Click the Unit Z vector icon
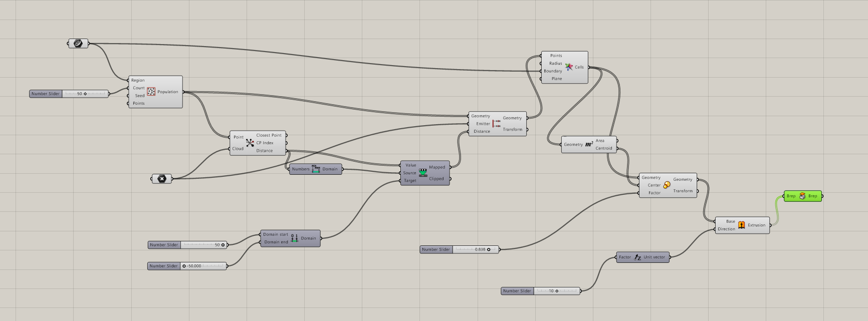 click(x=637, y=257)
